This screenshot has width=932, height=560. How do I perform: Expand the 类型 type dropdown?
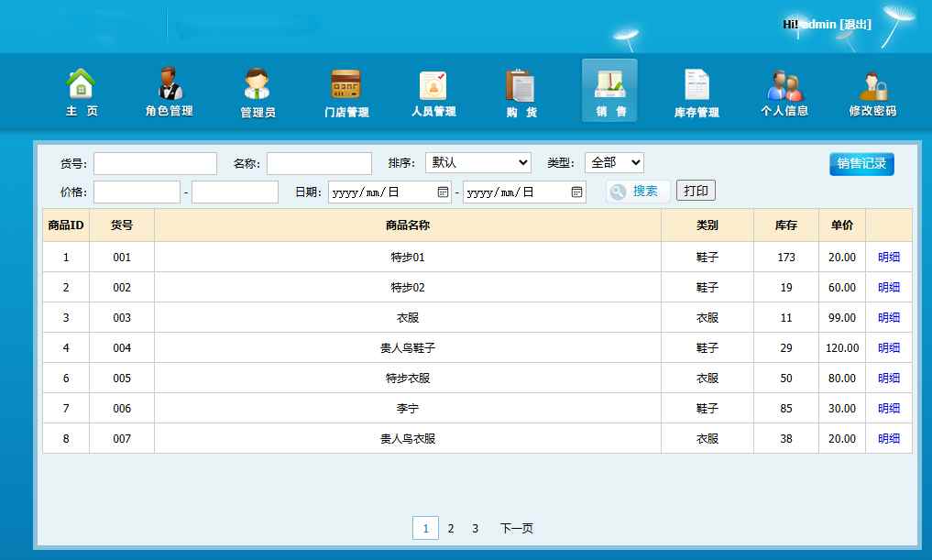pyautogui.click(x=614, y=163)
